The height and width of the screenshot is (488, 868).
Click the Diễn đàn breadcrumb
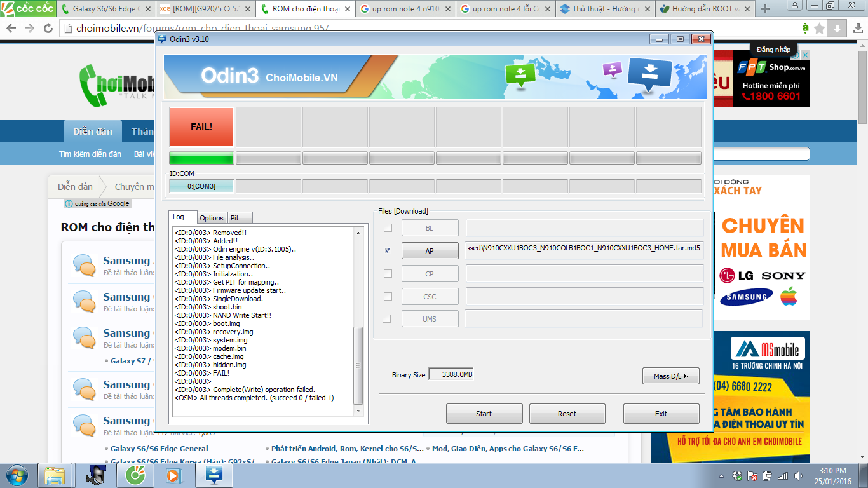75,187
